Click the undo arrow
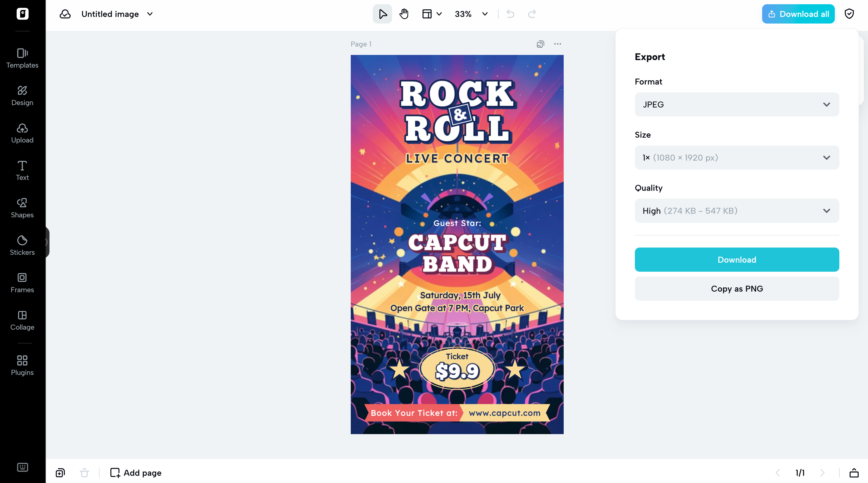This screenshot has height=483, width=868. (x=511, y=14)
